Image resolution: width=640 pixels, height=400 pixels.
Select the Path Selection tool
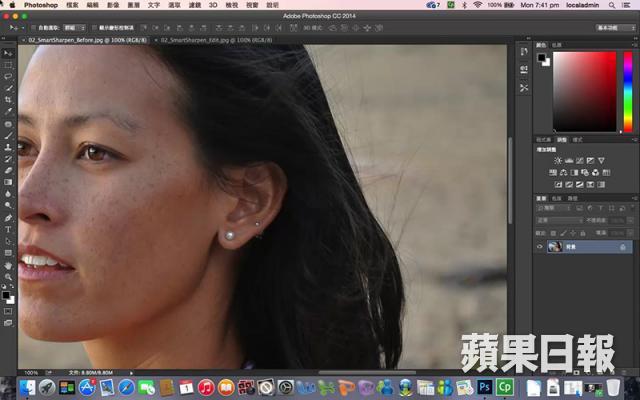click(8, 241)
